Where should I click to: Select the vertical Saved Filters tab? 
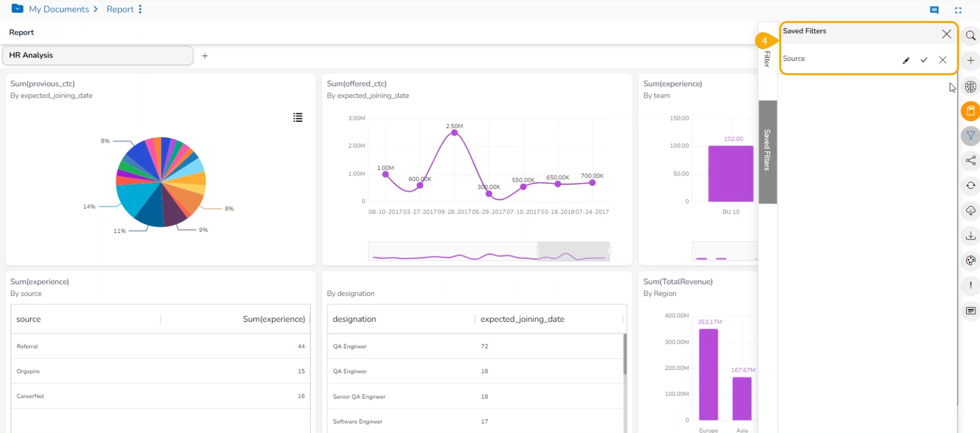[767, 151]
